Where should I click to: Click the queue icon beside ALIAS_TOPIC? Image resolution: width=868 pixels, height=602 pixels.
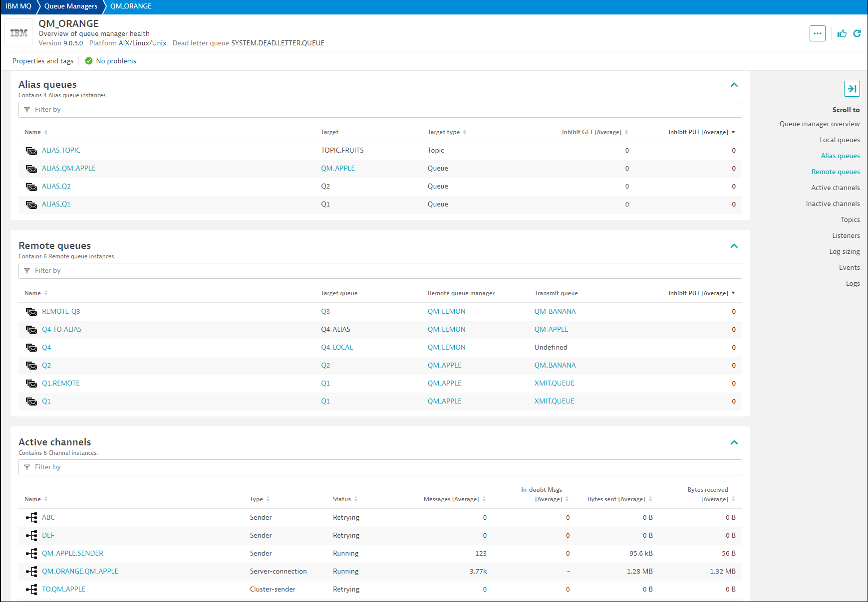pyautogui.click(x=31, y=151)
